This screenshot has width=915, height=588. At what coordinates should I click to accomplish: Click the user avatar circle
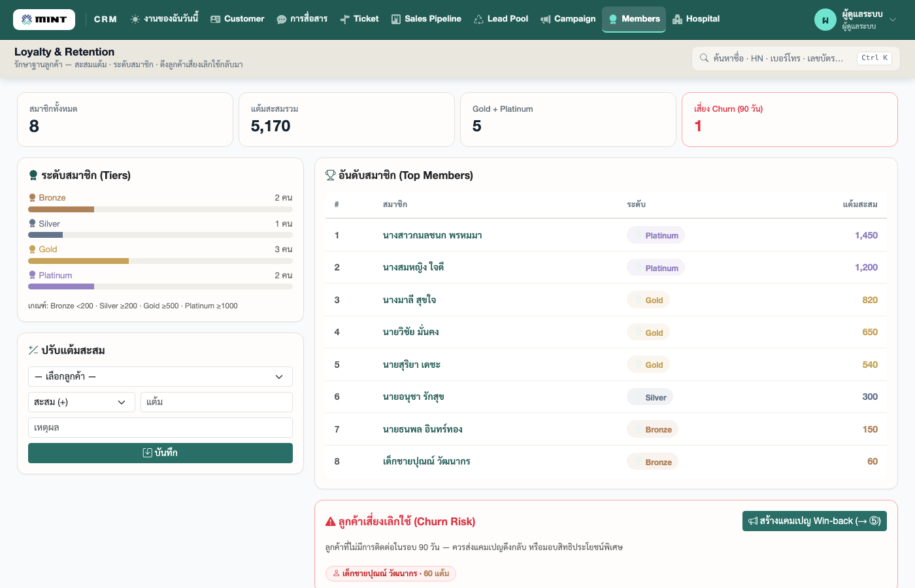pyautogui.click(x=825, y=20)
